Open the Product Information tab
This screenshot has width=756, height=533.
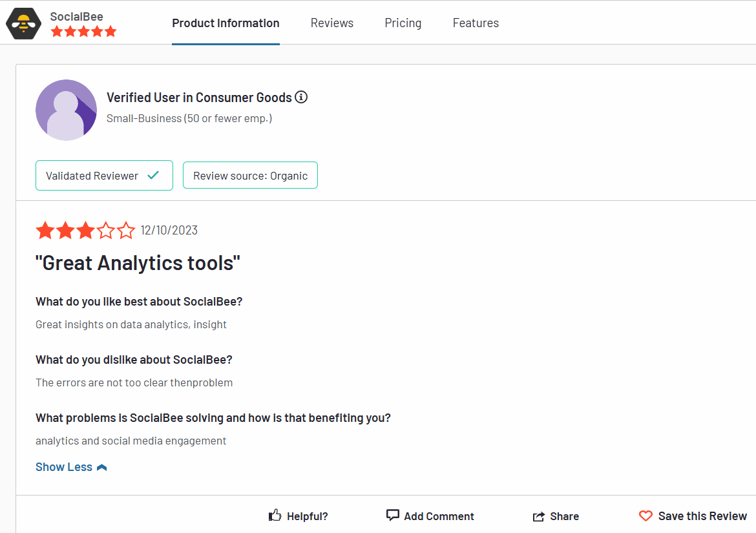pos(226,23)
